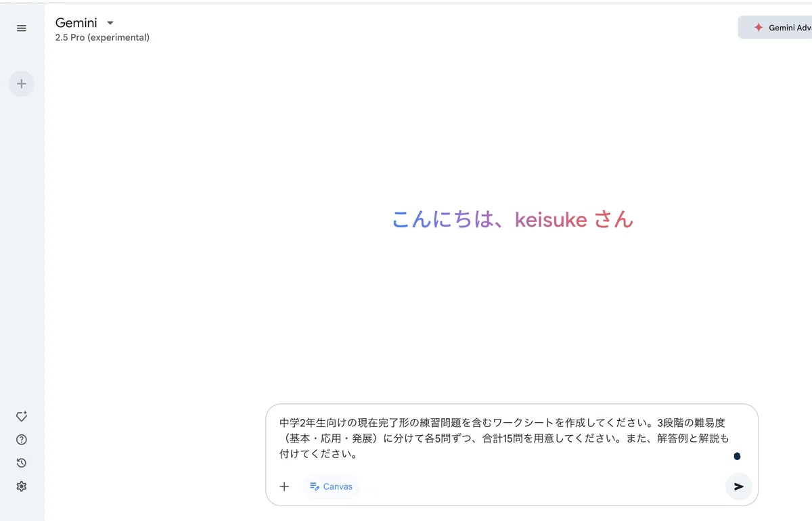The height and width of the screenshot is (521, 812).
Task: Open the Gem manager heart icon
Action: [x=22, y=417]
